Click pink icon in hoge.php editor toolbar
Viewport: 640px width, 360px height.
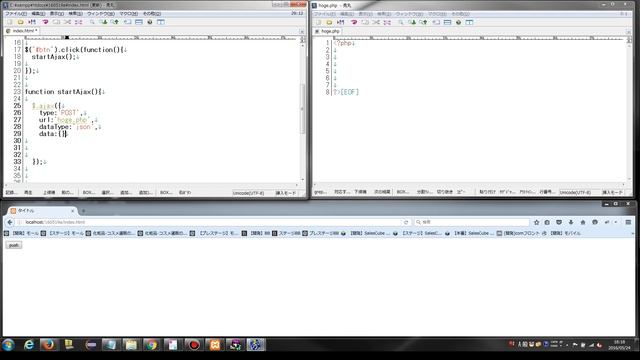pos(354,22)
